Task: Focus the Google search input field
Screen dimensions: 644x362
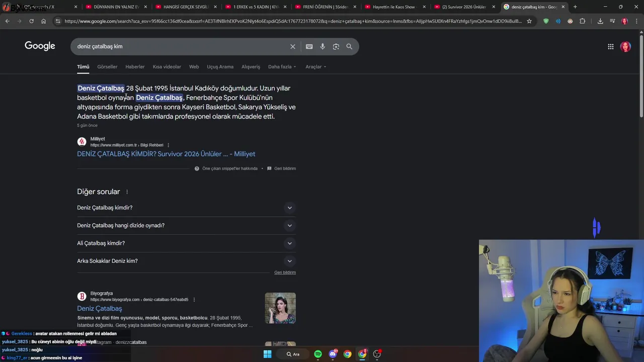Action: point(181,46)
